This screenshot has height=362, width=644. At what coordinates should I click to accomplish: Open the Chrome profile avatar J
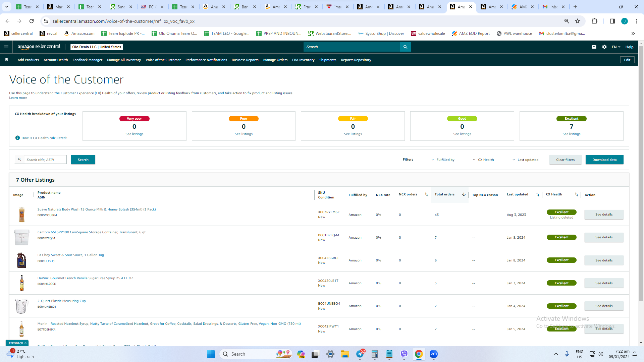(625, 21)
